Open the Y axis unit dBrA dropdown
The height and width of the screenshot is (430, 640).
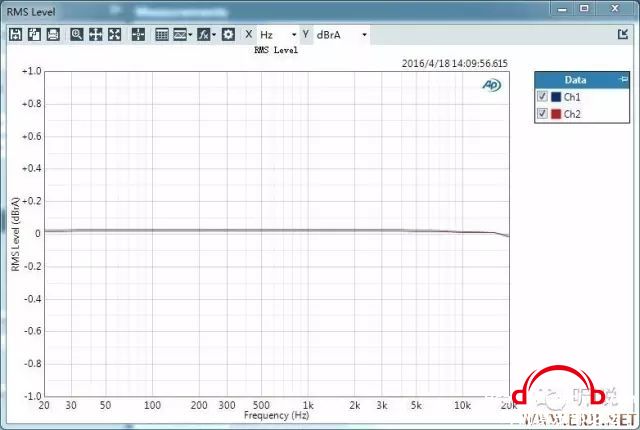pos(341,35)
